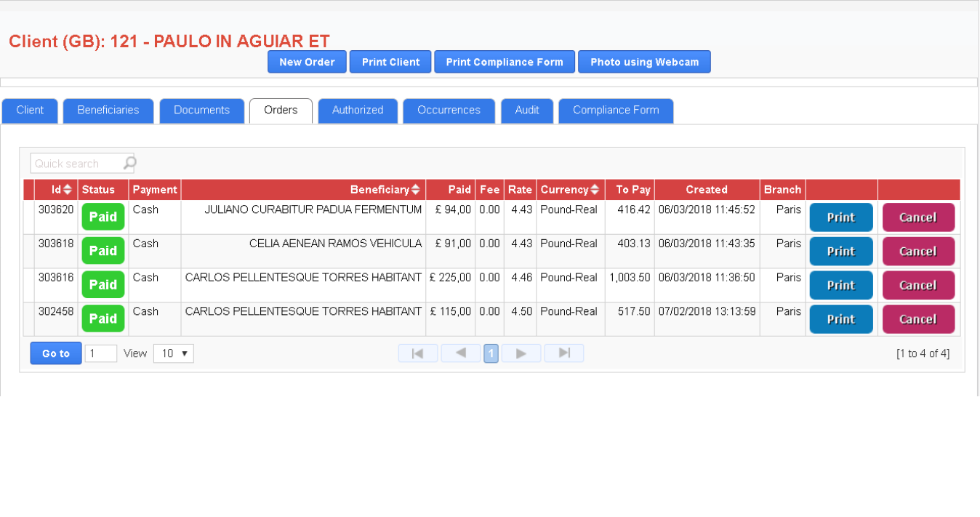Go to the first page using pagination arrow
This screenshot has width=980, height=517.
pos(417,353)
